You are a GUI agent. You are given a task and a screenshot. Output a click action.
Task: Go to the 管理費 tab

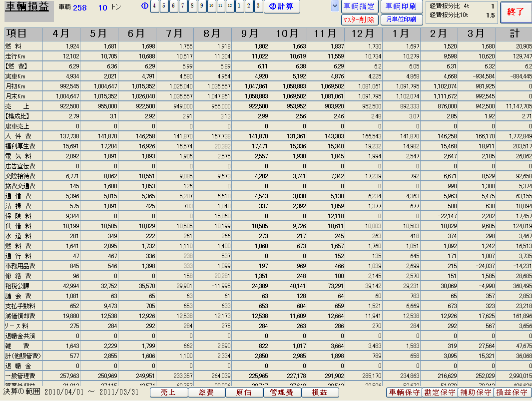click(x=282, y=393)
